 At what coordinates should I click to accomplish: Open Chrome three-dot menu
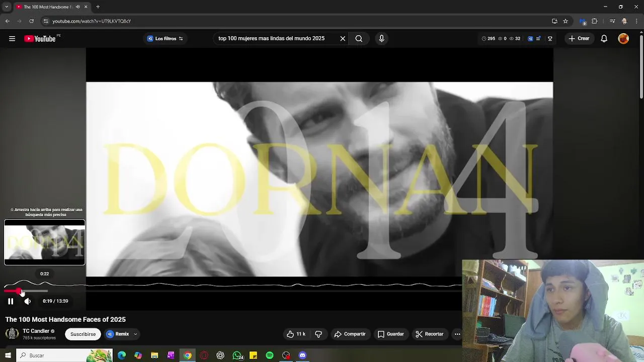click(636, 21)
